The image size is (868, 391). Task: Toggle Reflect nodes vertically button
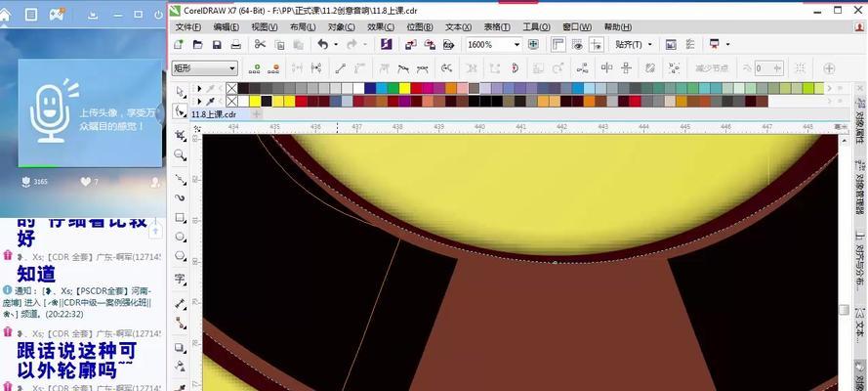pos(626,68)
